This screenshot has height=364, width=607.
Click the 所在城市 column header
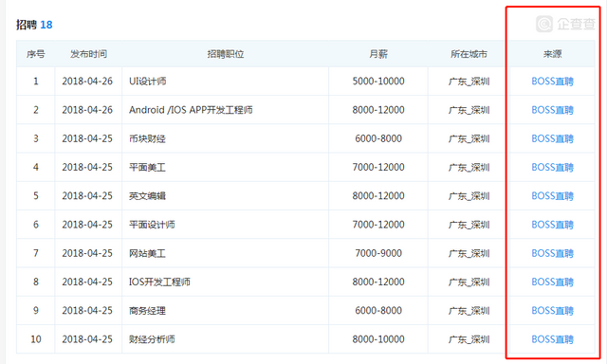(469, 54)
